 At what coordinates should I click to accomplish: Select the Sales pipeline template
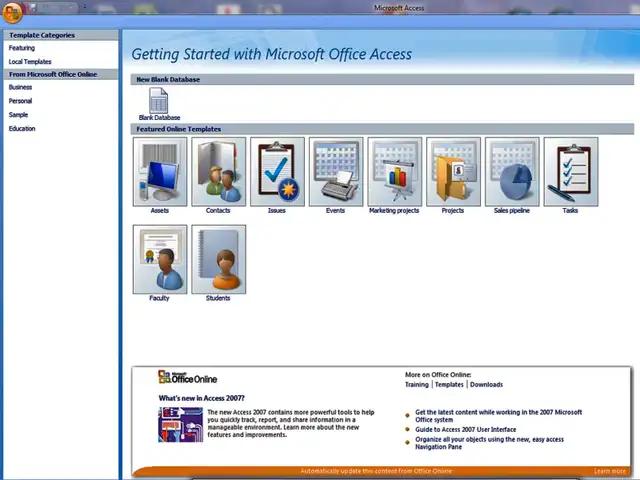pyautogui.click(x=512, y=176)
